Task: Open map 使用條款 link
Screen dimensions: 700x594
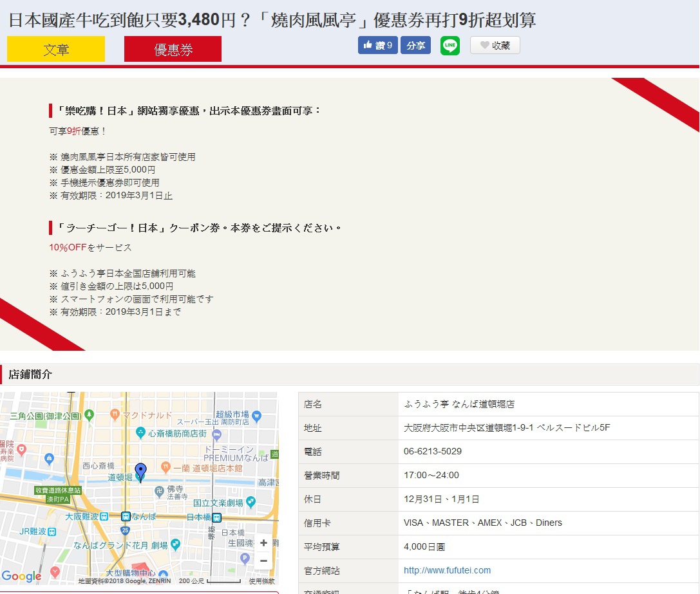Action: pos(261,581)
